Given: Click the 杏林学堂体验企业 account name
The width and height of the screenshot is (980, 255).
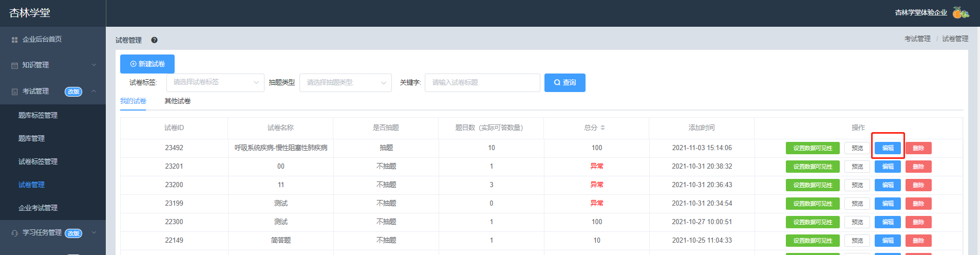Looking at the screenshot, I should pos(921,12).
